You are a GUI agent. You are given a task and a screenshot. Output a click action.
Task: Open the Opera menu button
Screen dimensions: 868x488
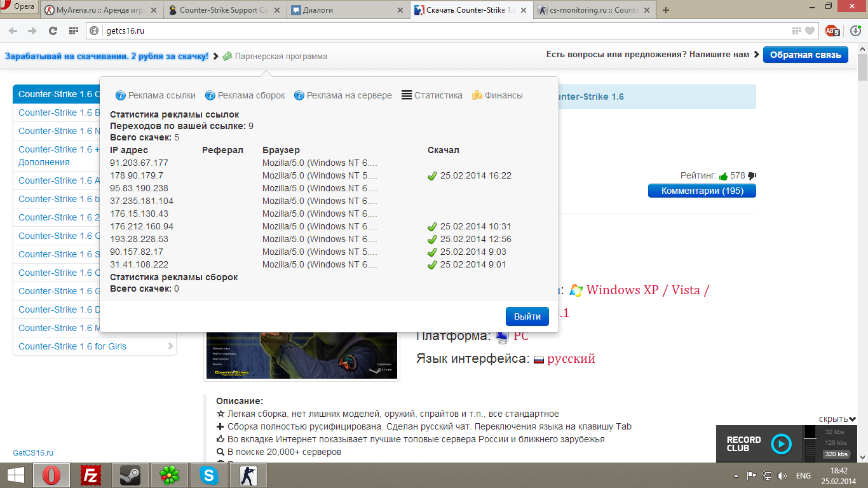(20, 7)
